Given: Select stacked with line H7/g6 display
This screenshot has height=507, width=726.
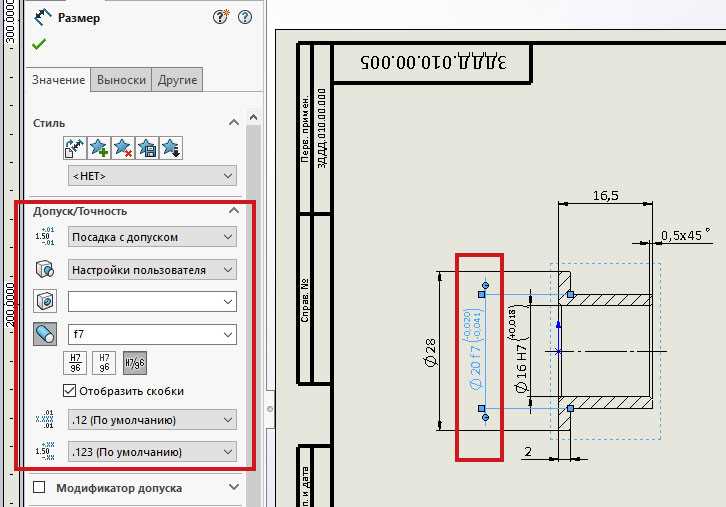Looking at the screenshot, I should click(75, 363).
